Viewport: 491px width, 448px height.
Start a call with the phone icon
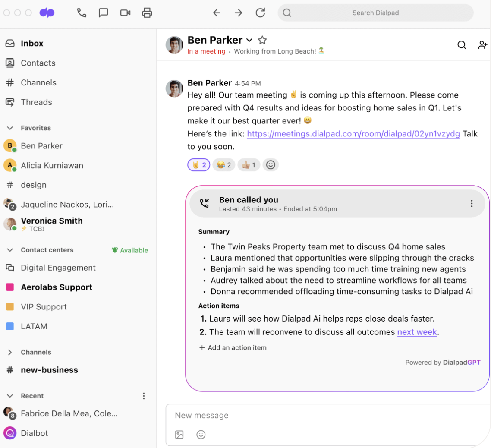click(82, 13)
